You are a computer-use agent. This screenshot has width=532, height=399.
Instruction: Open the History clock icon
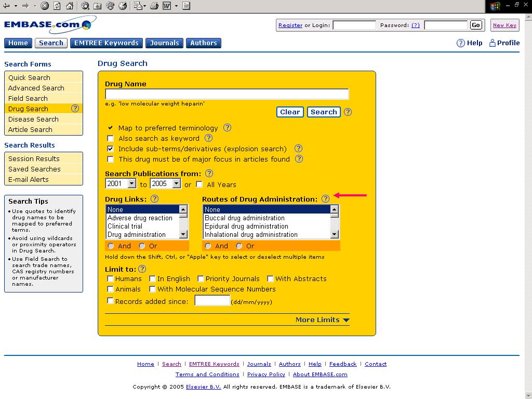click(123, 6)
